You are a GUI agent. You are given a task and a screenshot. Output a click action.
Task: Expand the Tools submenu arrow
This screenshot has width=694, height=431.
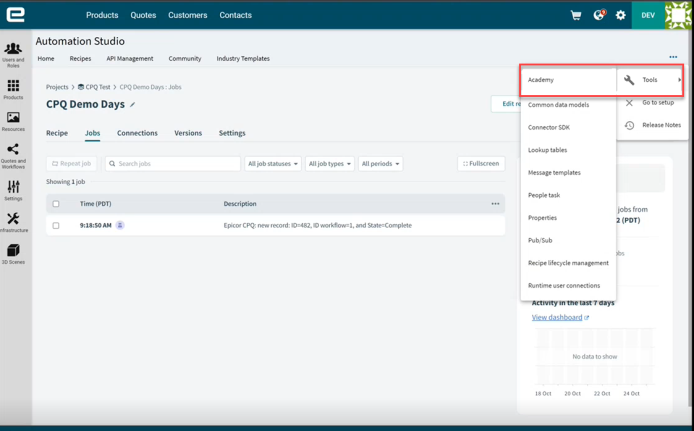(x=679, y=80)
